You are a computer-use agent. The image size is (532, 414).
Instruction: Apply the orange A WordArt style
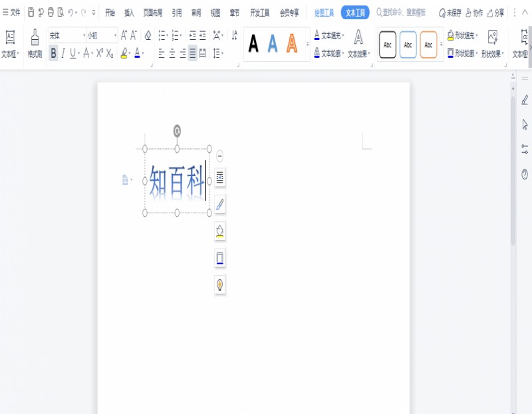[x=292, y=44]
